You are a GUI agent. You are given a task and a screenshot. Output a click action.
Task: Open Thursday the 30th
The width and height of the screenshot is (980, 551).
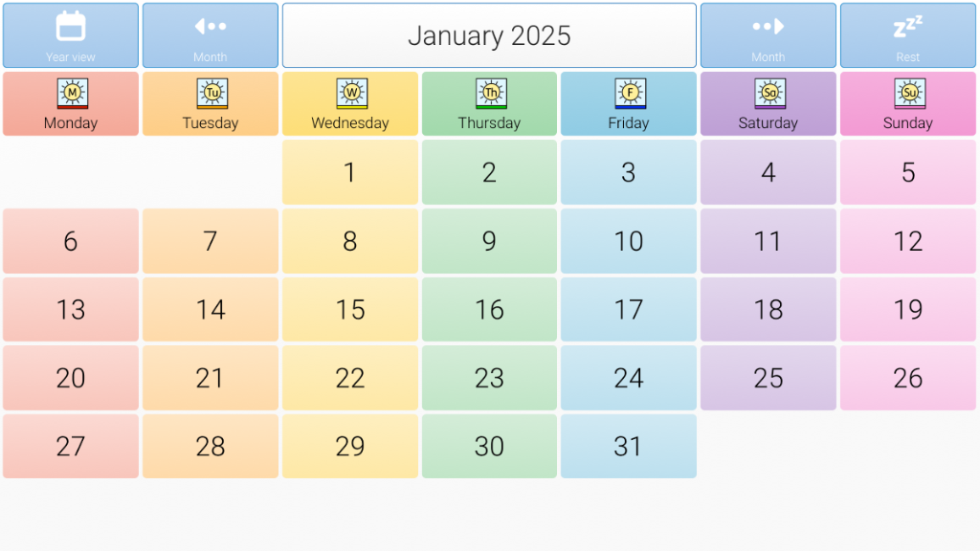point(489,447)
